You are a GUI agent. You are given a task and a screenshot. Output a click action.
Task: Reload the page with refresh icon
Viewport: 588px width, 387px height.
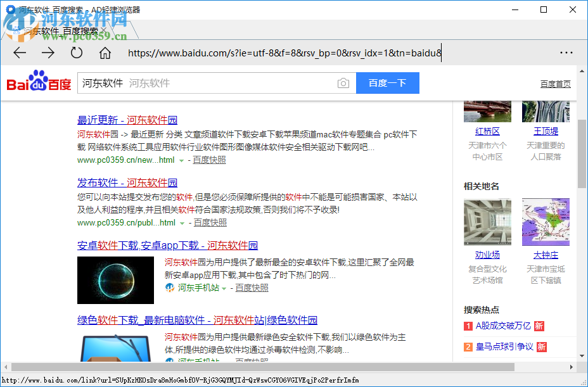tap(77, 53)
